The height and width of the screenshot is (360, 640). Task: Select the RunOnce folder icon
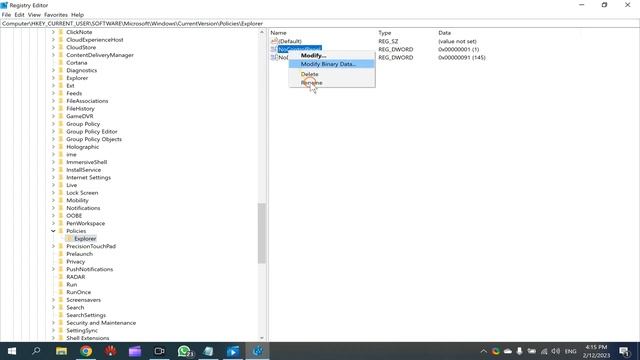pos(61,292)
